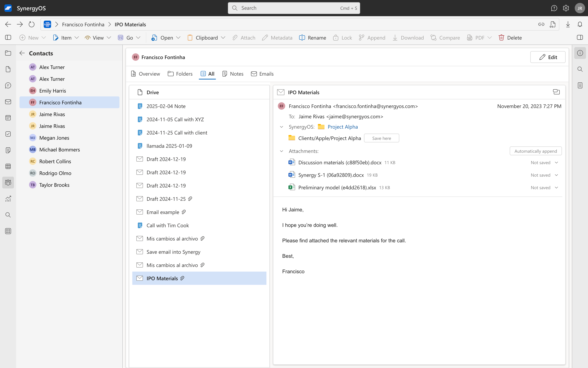Open JR user avatar menu

580,8
